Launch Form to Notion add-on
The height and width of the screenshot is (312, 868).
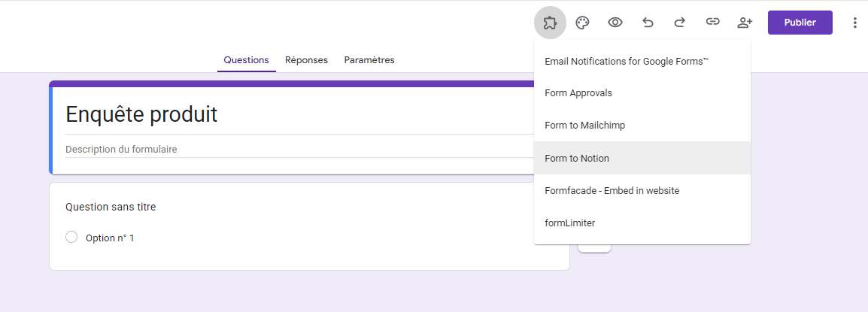(x=577, y=159)
